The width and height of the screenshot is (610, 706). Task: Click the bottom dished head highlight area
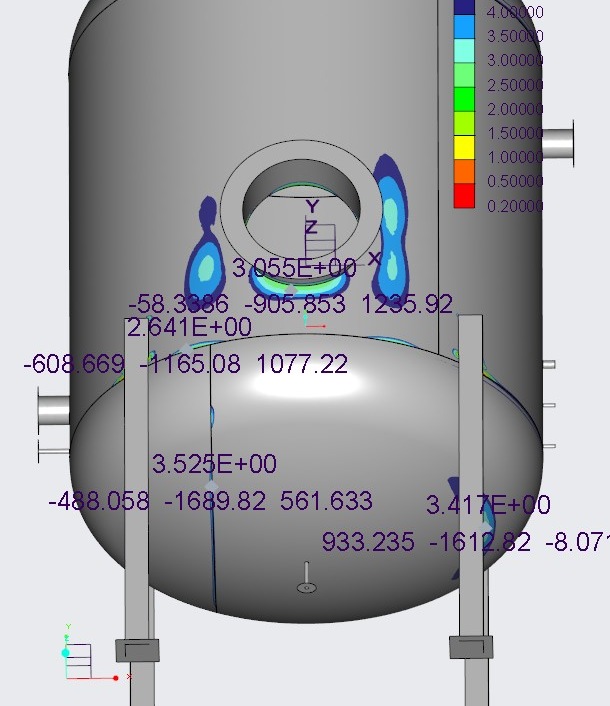(306, 385)
